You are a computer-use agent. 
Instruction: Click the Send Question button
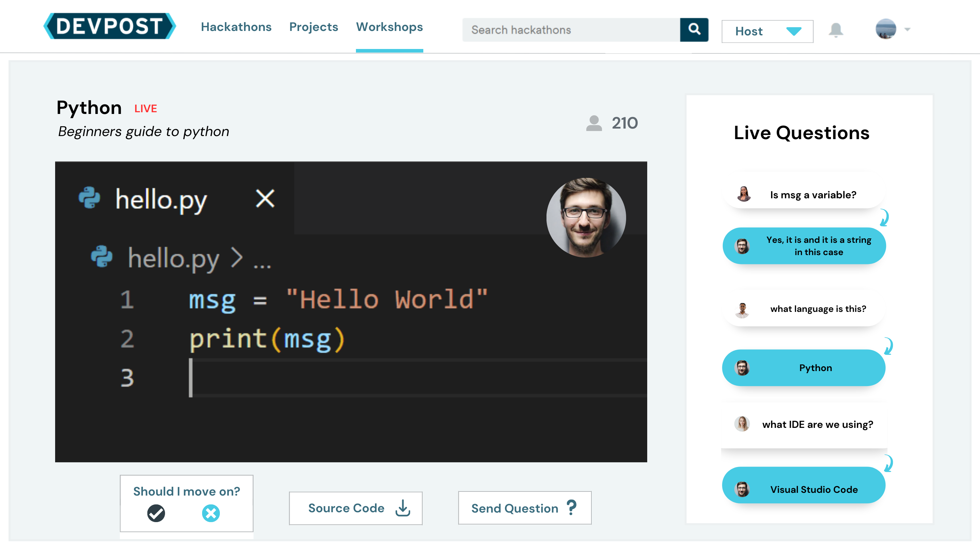tap(524, 508)
